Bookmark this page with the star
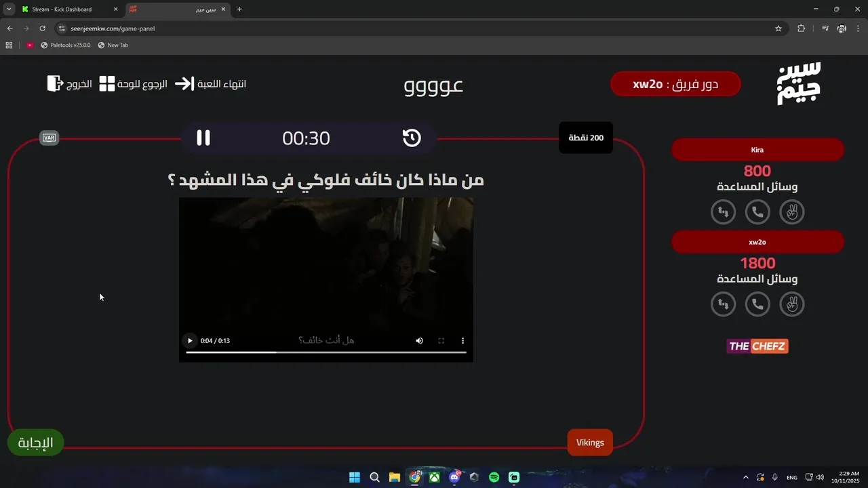This screenshot has width=868, height=488. pyautogui.click(x=778, y=28)
